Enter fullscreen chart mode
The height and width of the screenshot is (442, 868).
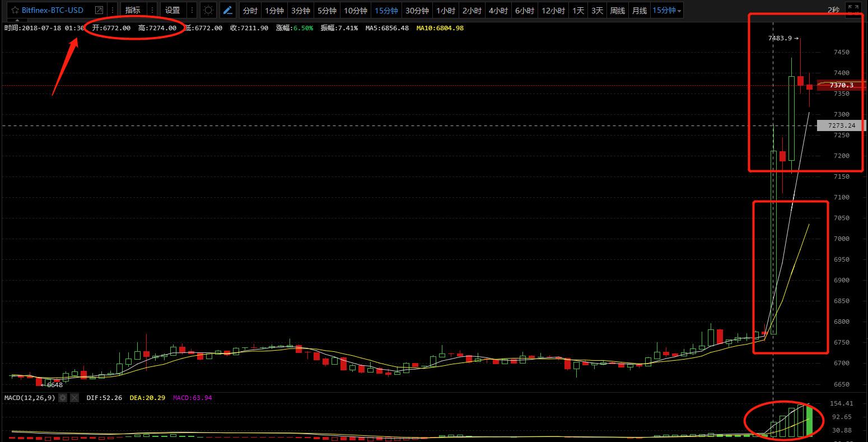[853, 10]
